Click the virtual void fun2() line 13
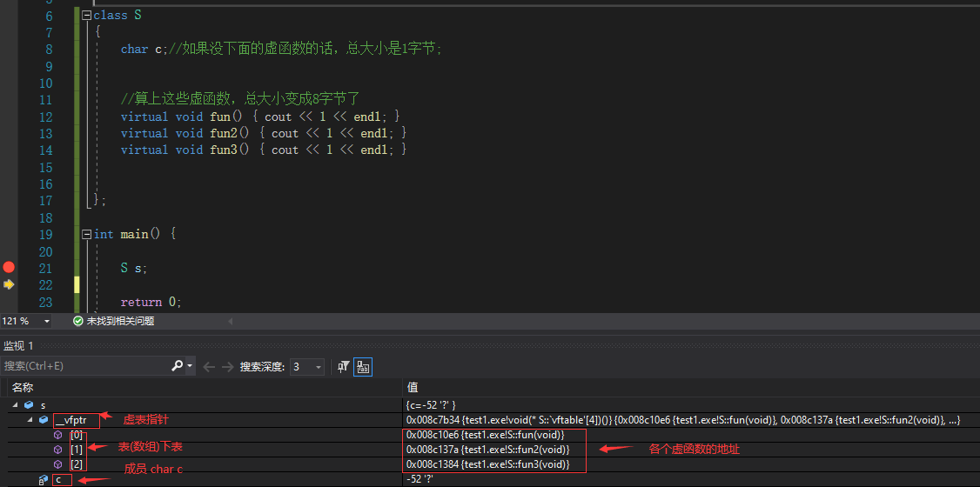This screenshot has width=980, height=487. [264, 133]
